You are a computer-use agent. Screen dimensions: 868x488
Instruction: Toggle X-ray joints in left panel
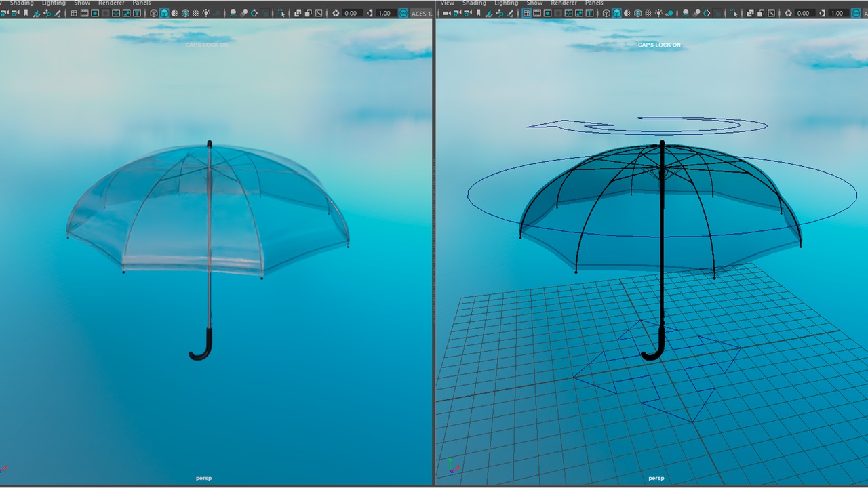click(x=319, y=13)
